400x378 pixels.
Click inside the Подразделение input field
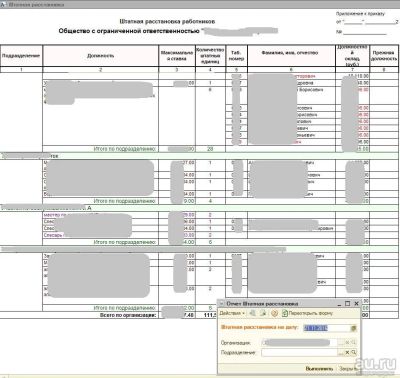click(x=299, y=352)
